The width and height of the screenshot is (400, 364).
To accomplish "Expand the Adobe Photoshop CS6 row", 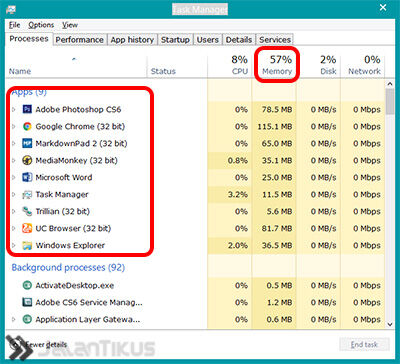I will click(x=14, y=109).
